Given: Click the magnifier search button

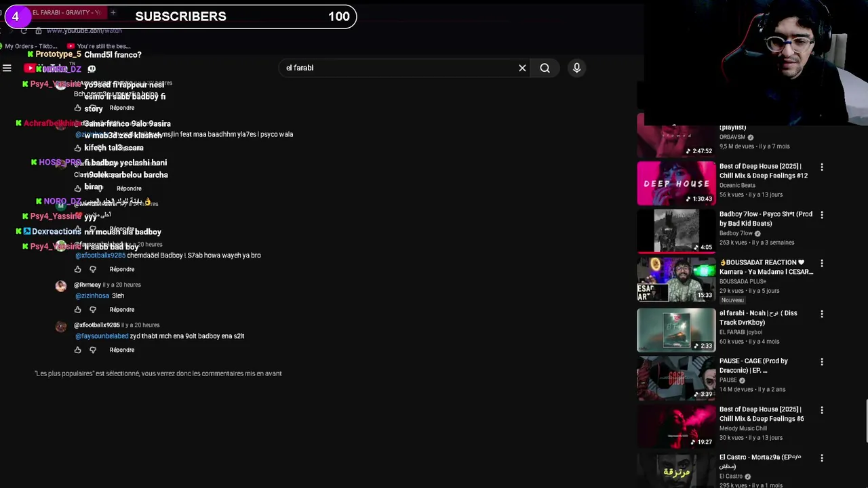Looking at the screenshot, I should pos(545,68).
